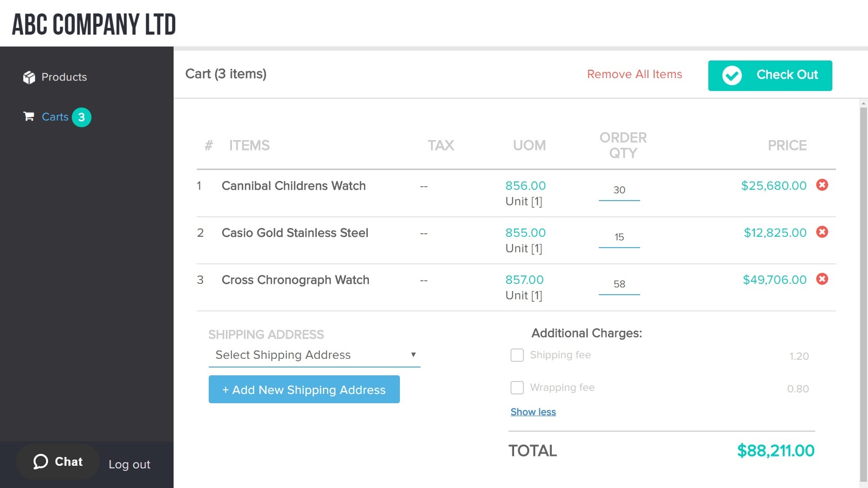Click the Log out link

point(129,464)
